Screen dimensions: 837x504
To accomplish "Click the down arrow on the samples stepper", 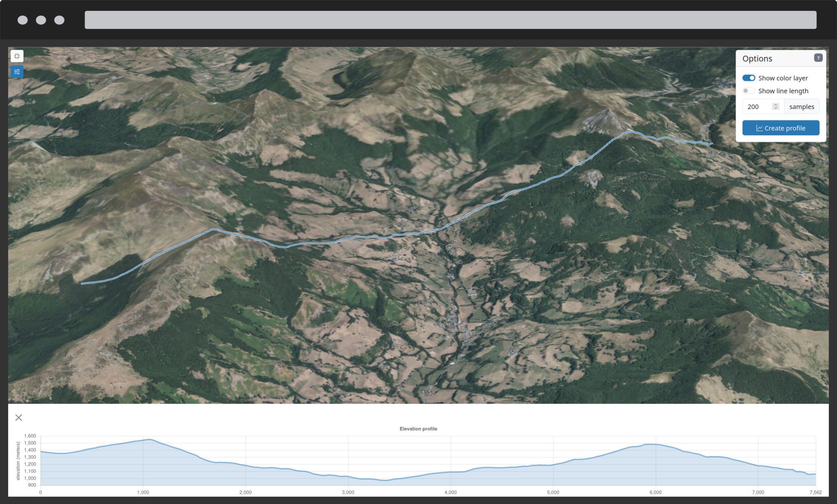I will click(776, 108).
